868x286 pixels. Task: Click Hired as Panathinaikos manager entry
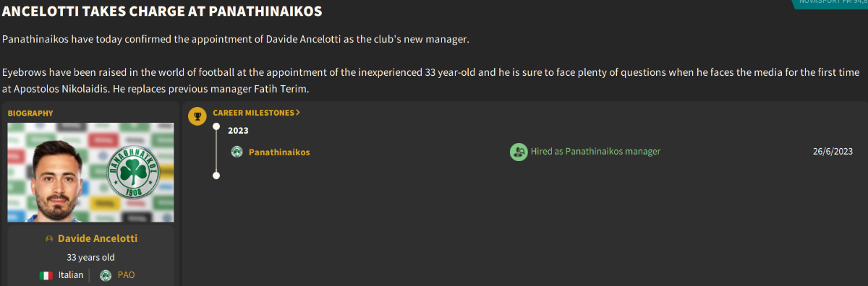(596, 152)
